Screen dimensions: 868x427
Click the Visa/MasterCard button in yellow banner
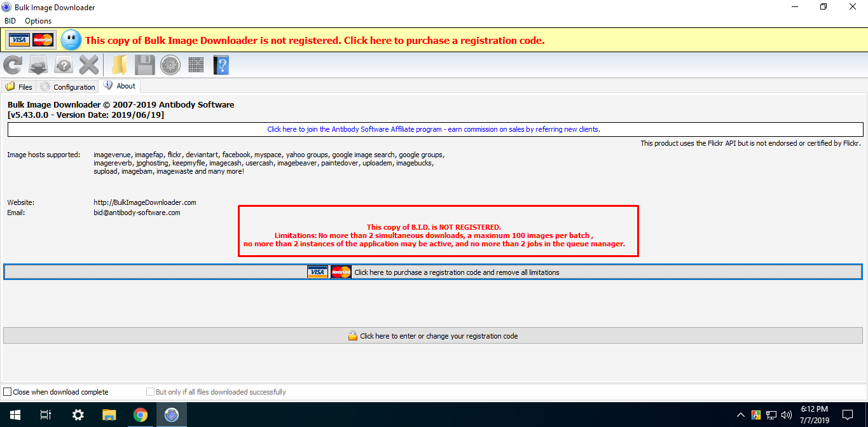[x=31, y=40]
